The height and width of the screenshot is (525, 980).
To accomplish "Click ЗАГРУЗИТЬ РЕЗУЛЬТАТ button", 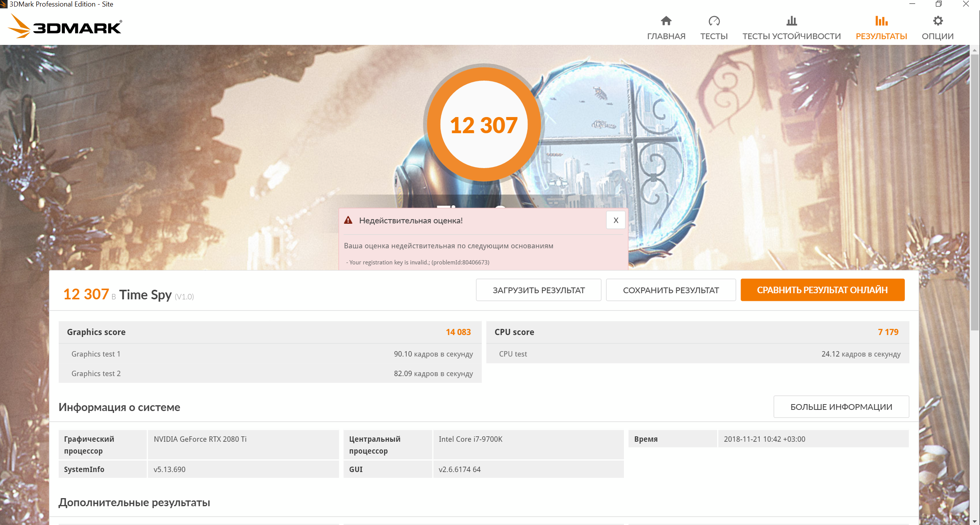I will click(538, 290).
